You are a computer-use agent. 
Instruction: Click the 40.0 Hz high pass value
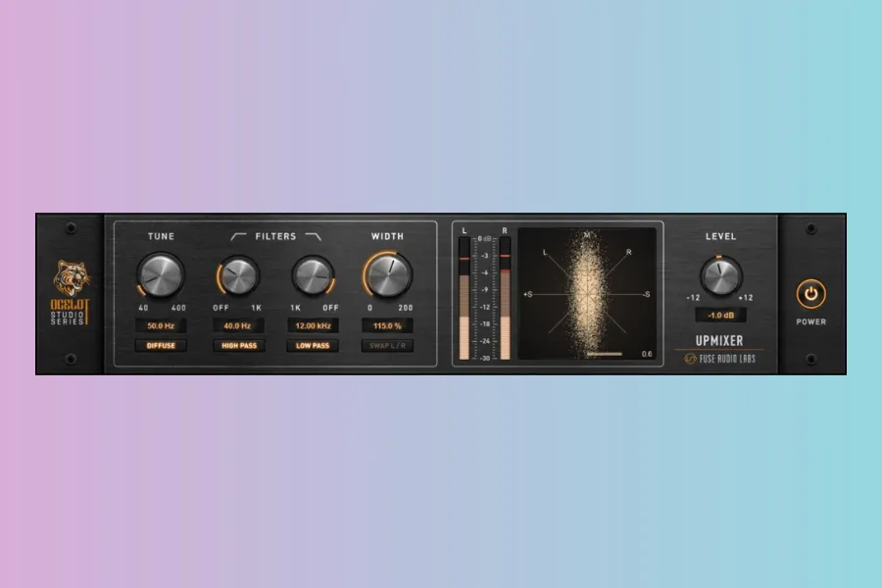coord(237,325)
